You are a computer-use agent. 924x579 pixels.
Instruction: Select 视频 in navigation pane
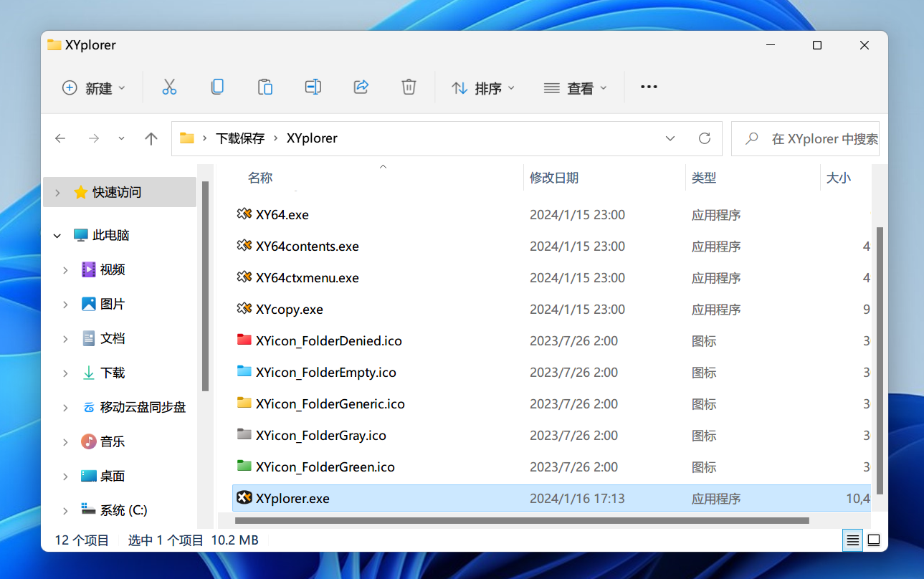tap(113, 269)
